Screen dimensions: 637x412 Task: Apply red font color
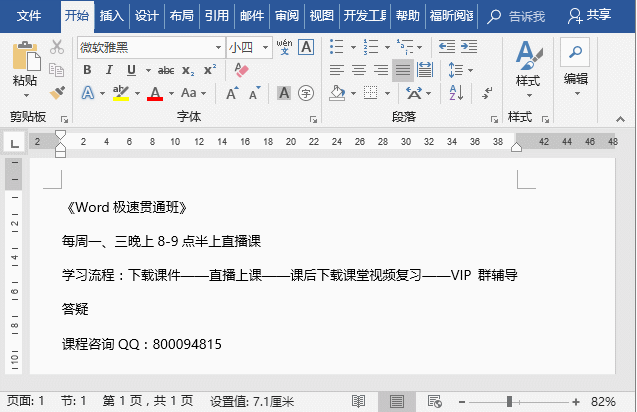tap(155, 93)
